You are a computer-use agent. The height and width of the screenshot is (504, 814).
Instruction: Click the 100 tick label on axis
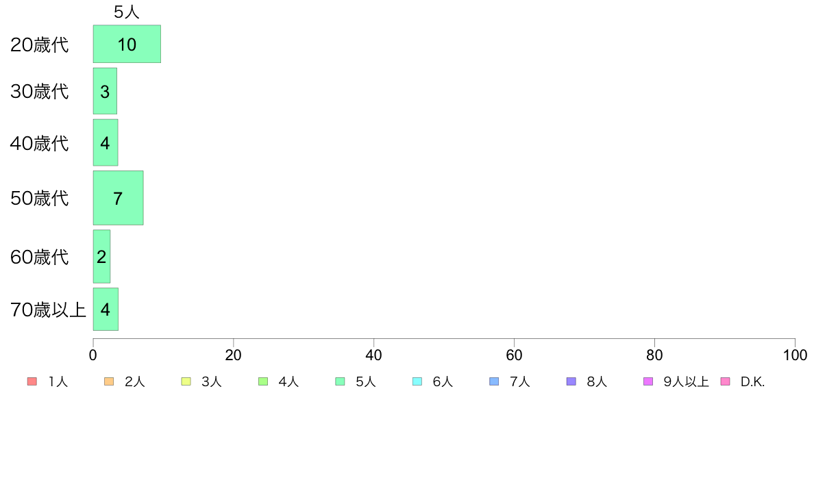tap(795, 355)
